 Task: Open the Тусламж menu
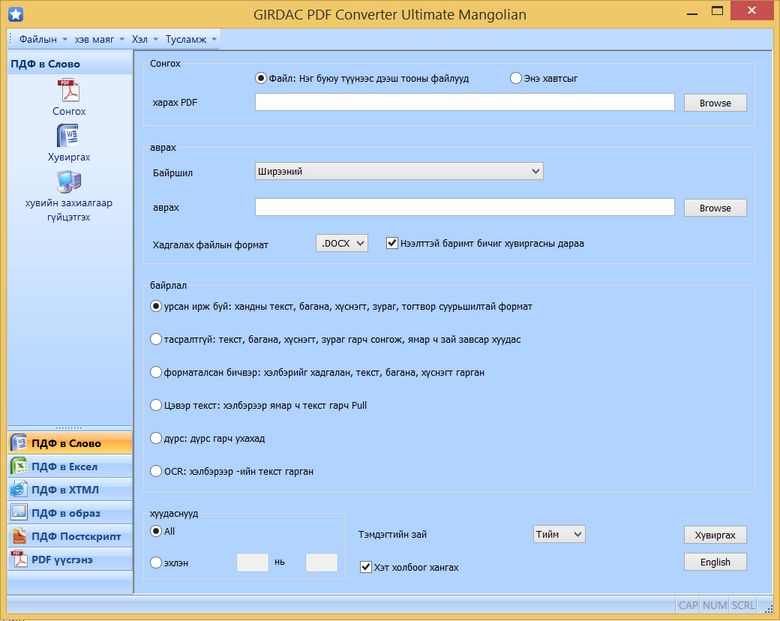pos(190,39)
